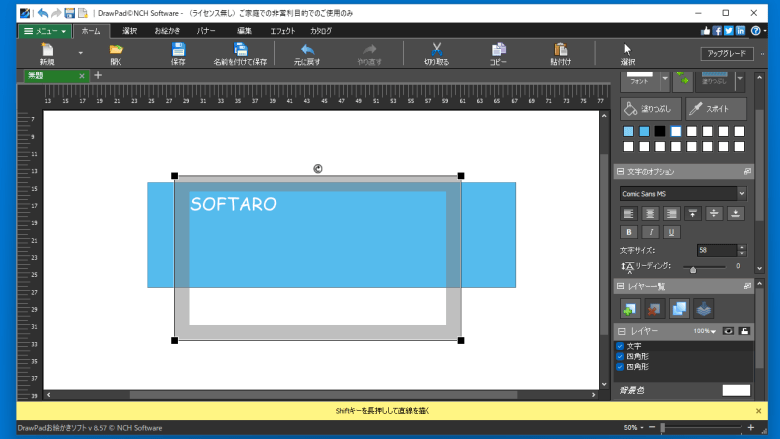Screen dimensions: 780x439
Task: Open the Comic Sans MS font dropdown
Action: [x=741, y=193]
